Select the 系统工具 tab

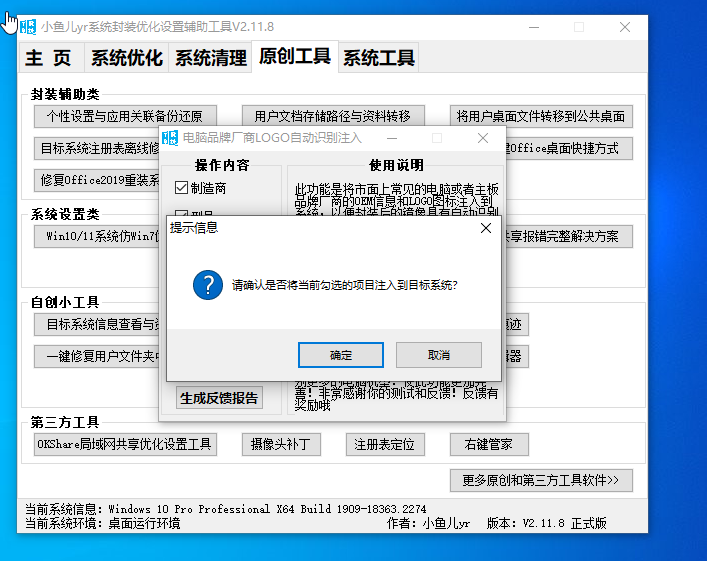[x=378, y=58]
